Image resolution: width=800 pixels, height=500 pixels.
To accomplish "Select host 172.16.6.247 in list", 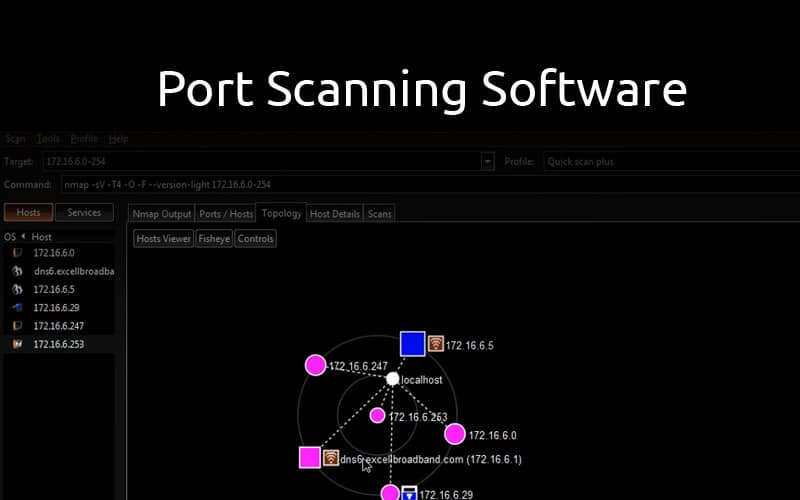I will pos(59,326).
